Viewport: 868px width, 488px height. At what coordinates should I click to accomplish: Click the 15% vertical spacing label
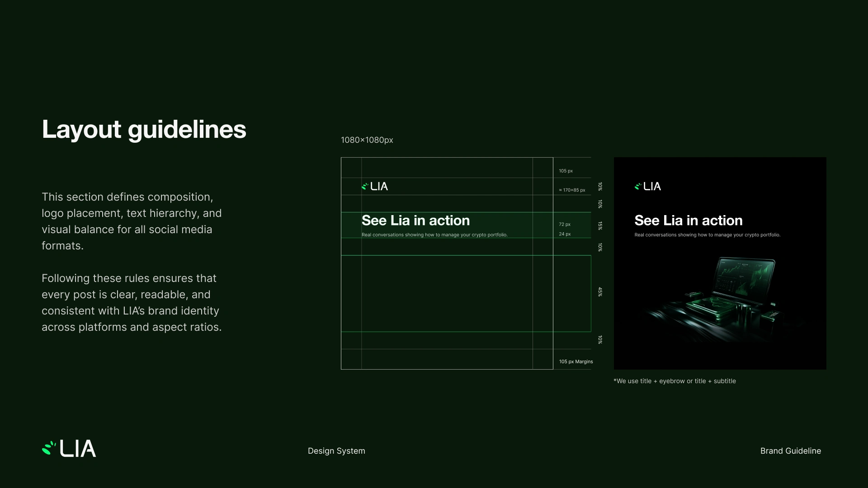[x=600, y=225]
